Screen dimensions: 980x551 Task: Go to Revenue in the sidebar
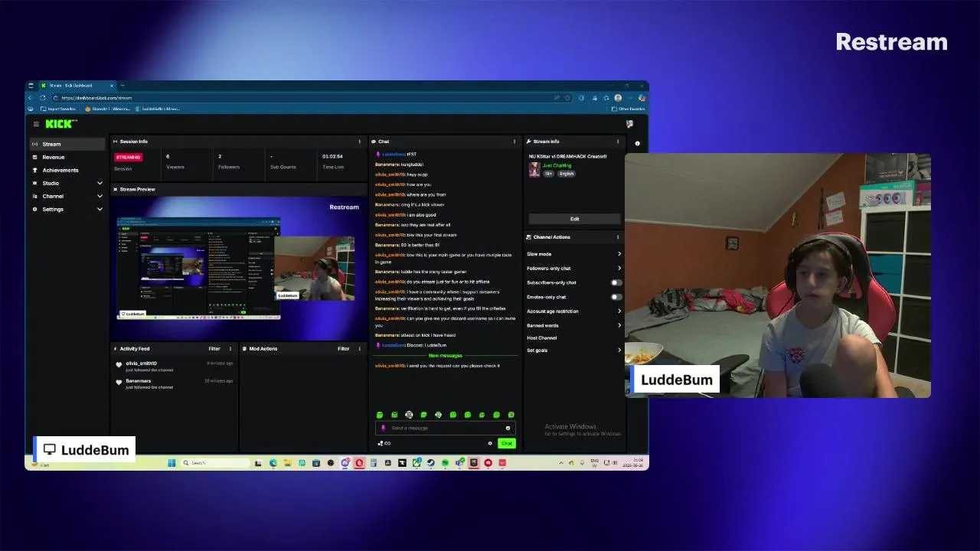[x=67, y=157]
